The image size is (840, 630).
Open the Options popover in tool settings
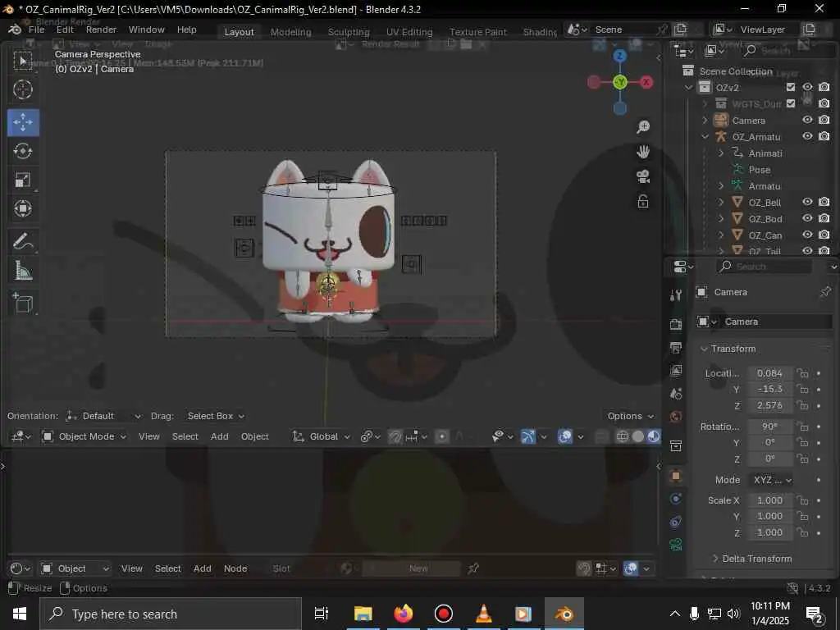coord(631,416)
